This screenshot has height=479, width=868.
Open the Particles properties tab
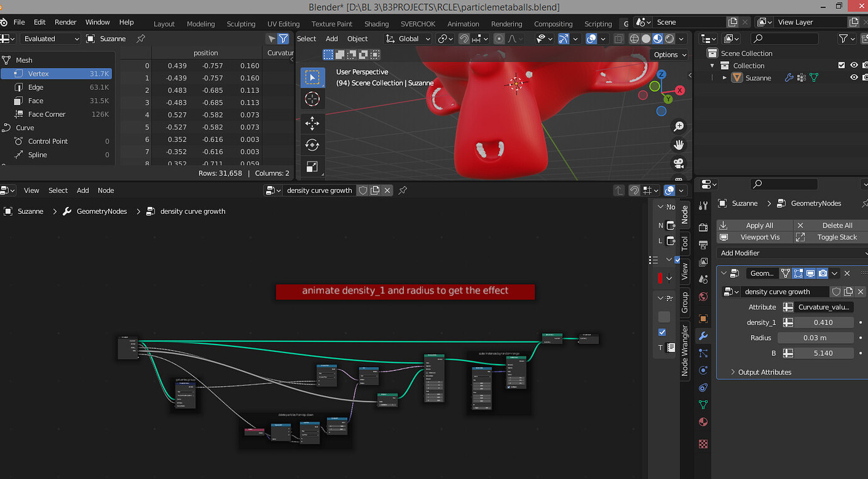703,353
